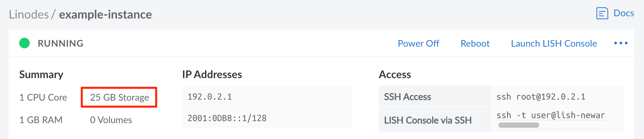The image size is (644, 139).
Task: Click the 1 CPU Core summary item
Action: coord(43,97)
